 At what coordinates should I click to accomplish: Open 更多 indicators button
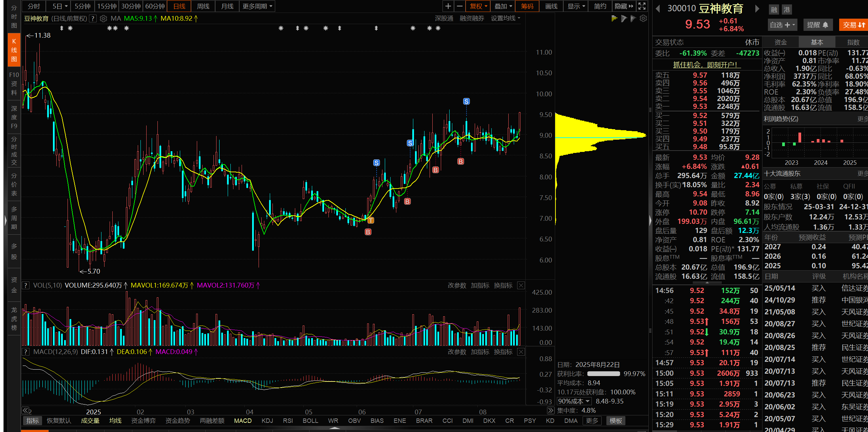tap(592, 420)
